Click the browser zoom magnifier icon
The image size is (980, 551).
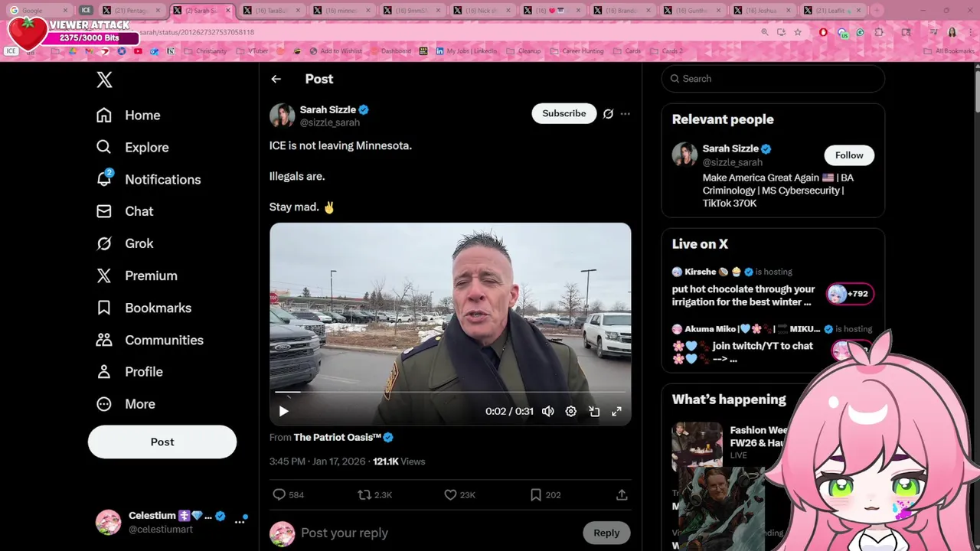tap(764, 32)
